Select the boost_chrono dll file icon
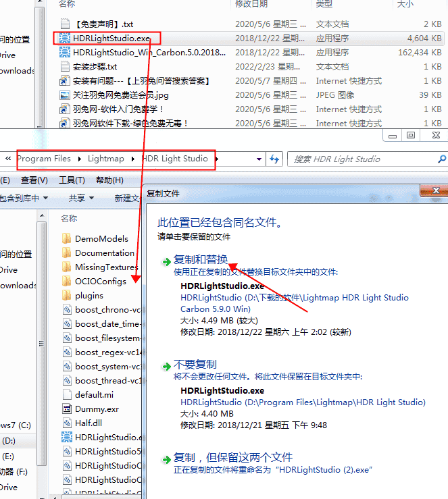Image resolution: width=448 pixels, height=499 pixels. click(67, 309)
